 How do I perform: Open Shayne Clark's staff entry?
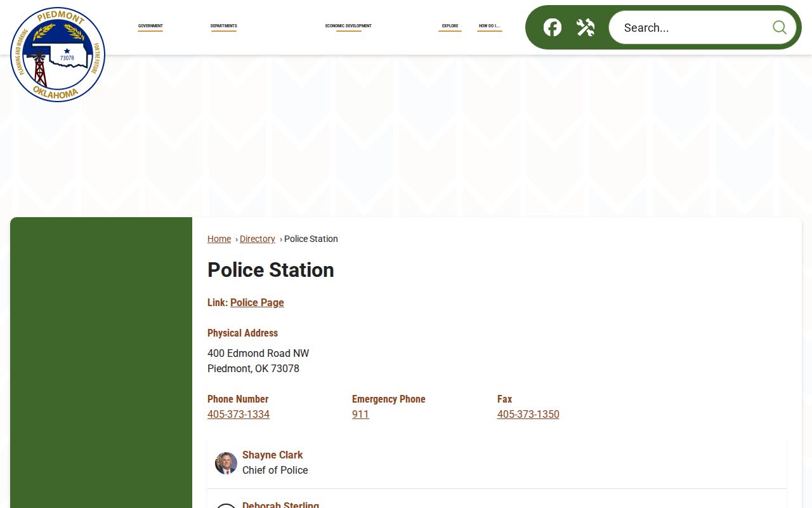(x=272, y=455)
